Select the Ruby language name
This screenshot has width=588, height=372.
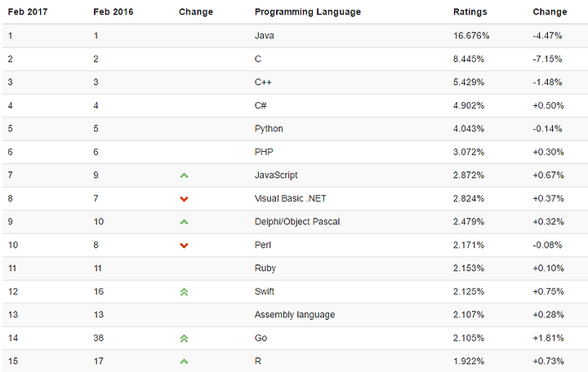point(265,268)
